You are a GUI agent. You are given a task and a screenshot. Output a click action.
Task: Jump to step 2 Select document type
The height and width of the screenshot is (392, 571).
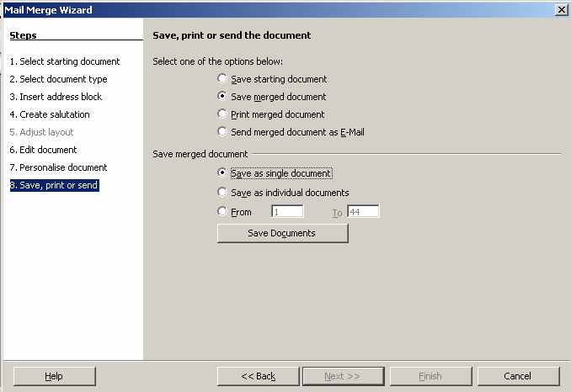click(x=59, y=79)
